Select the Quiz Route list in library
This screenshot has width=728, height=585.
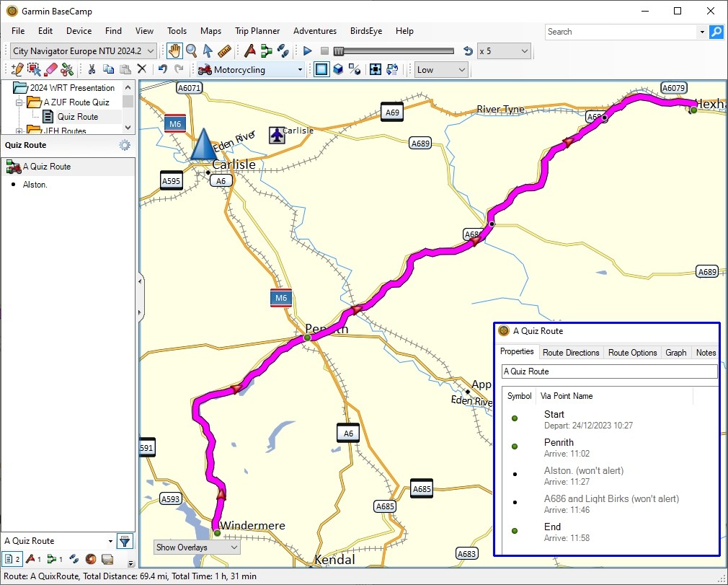pos(78,117)
